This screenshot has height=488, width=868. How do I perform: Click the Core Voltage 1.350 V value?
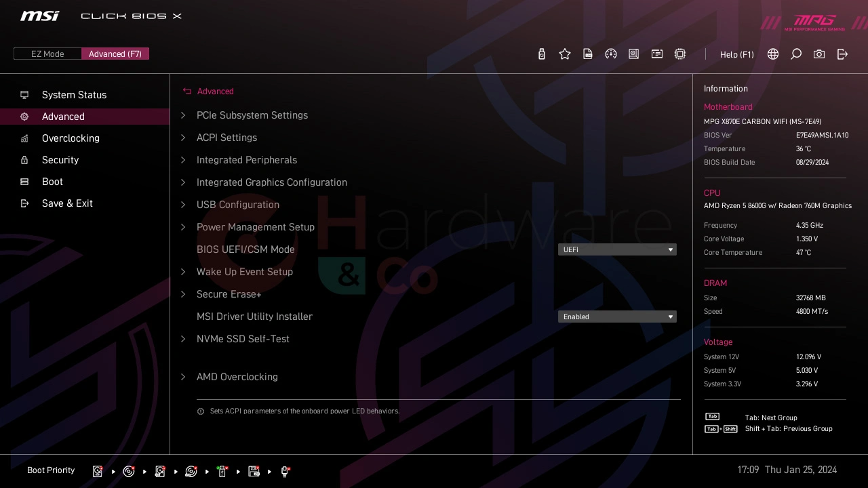tap(807, 239)
